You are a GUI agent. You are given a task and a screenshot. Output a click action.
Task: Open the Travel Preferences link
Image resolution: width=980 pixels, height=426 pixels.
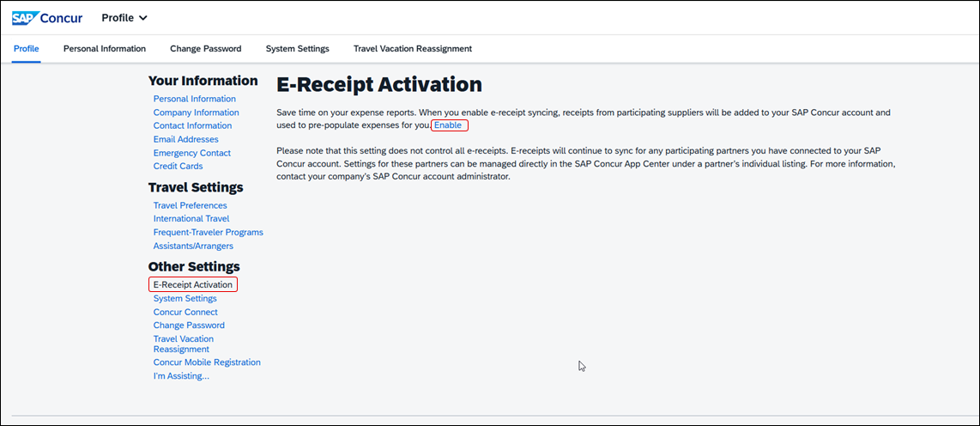(x=190, y=205)
